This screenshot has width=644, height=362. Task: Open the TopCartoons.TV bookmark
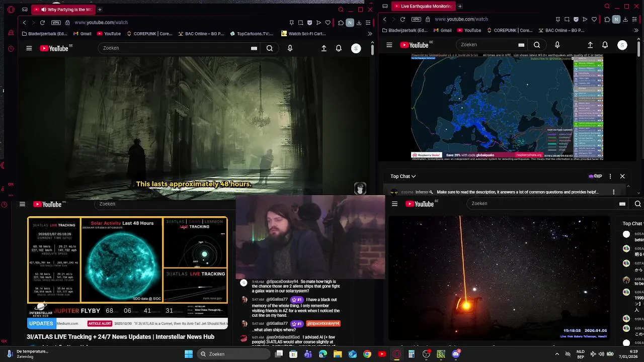point(252,34)
